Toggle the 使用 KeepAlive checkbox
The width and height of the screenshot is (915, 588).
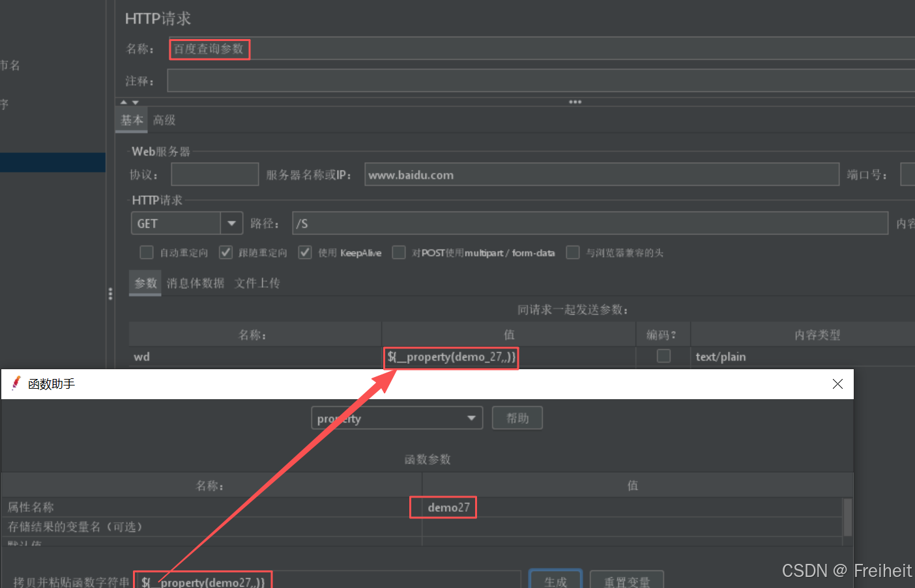(305, 252)
